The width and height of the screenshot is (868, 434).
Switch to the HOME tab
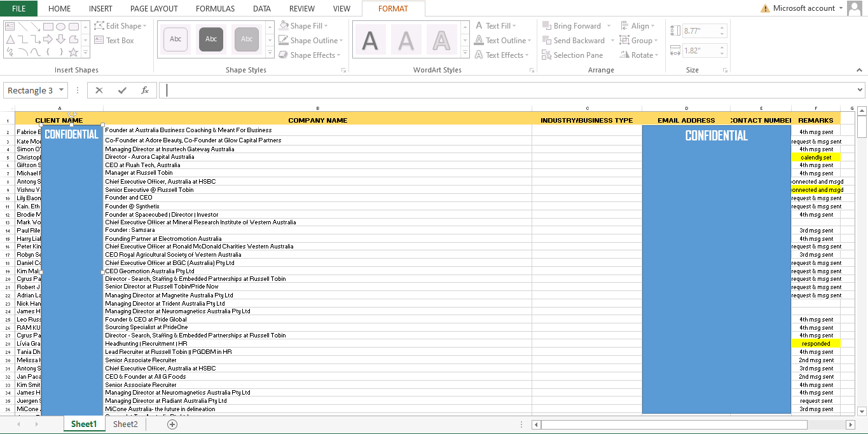click(60, 8)
